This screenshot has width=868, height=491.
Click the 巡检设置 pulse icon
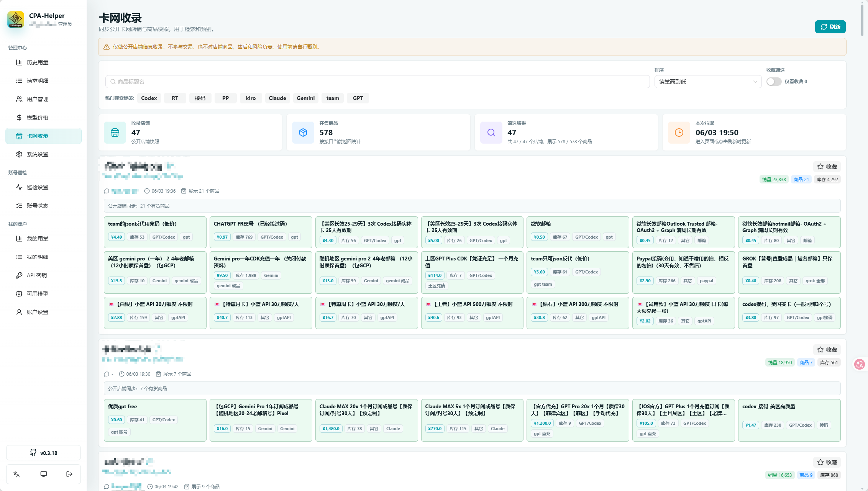click(x=19, y=187)
